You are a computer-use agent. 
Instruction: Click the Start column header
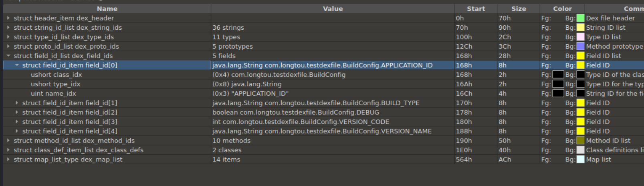(x=476, y=8)
